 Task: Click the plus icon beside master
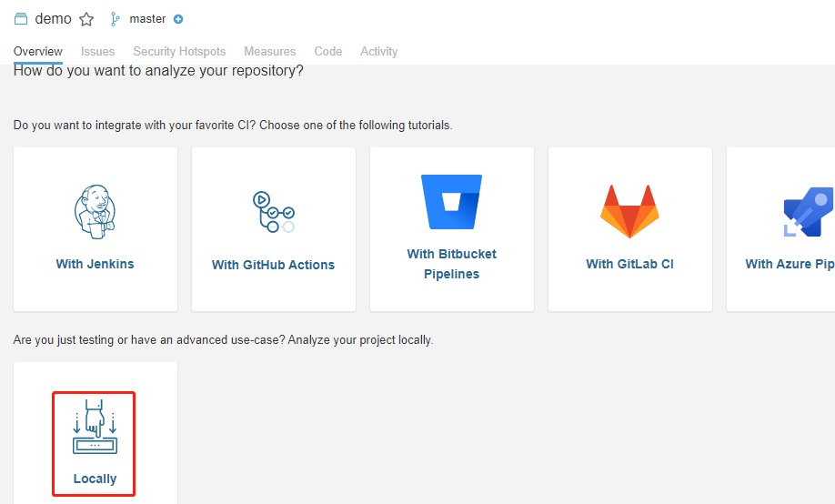178,19
